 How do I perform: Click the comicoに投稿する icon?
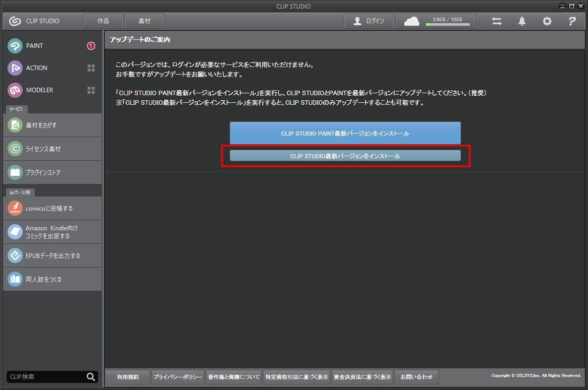(x=15, y=208)
